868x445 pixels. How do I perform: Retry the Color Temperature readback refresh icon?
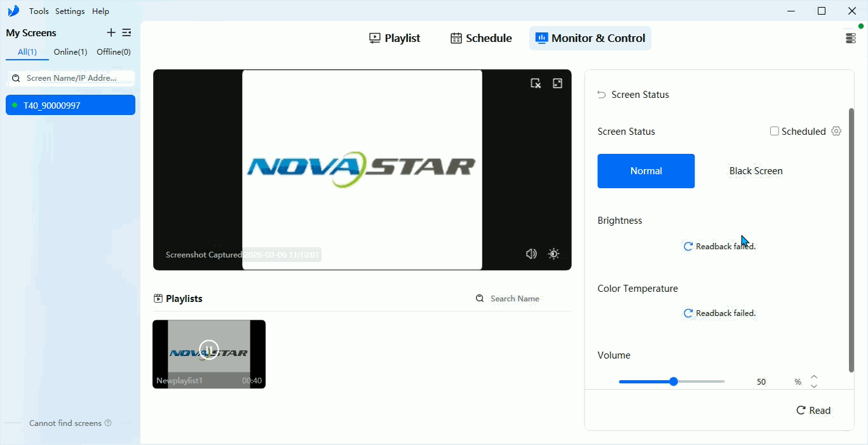tap(688, 313)
